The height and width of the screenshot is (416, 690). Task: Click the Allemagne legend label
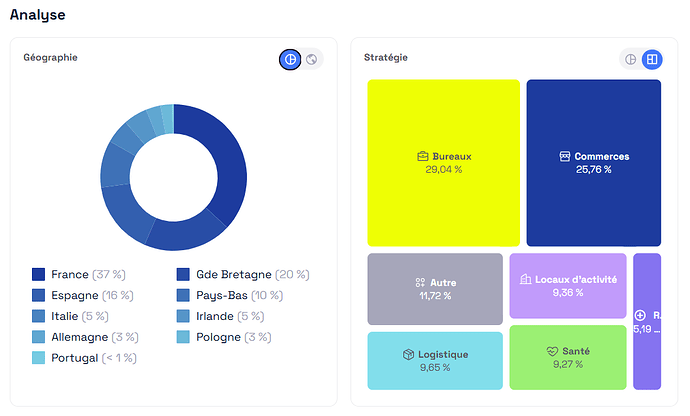point(79,337)
